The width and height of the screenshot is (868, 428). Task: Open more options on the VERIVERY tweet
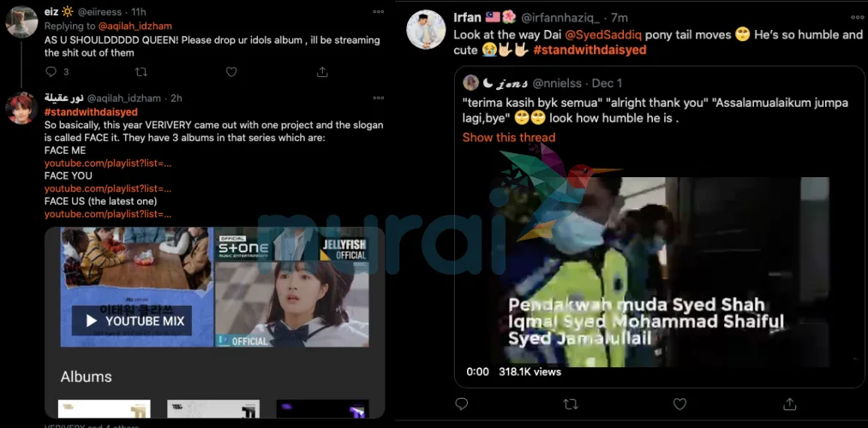[x=378, y=97]
